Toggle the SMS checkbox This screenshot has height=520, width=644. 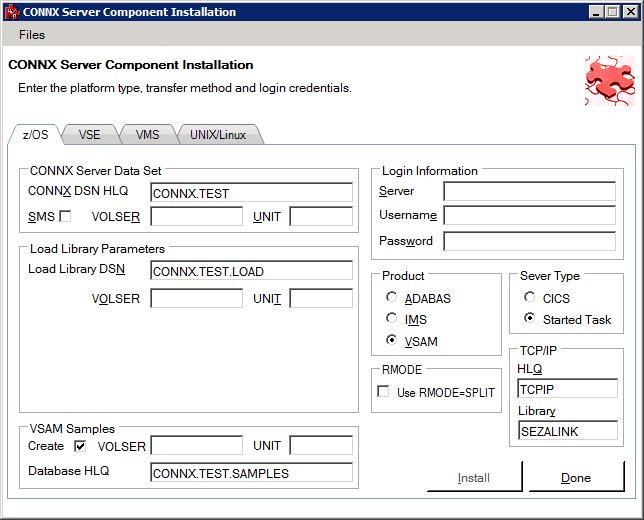pos(65,216)
